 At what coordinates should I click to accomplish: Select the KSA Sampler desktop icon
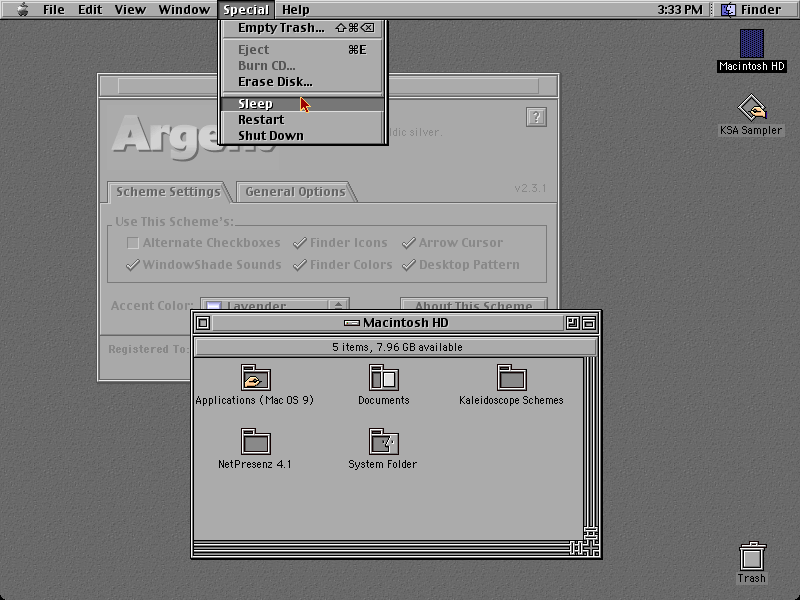(x=752, y=107)
